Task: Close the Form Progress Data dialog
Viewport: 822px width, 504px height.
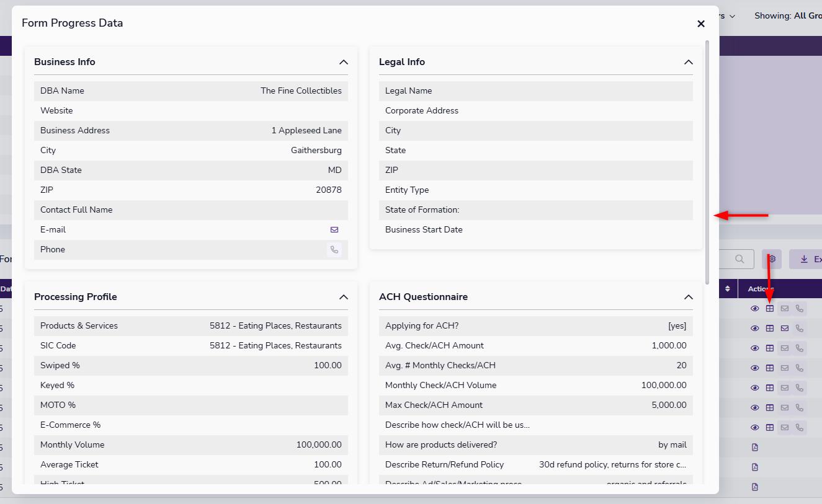Action: 701,24
